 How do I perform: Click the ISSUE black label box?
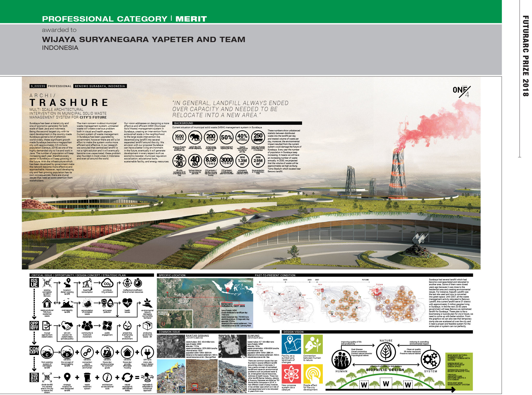(34, 283)
